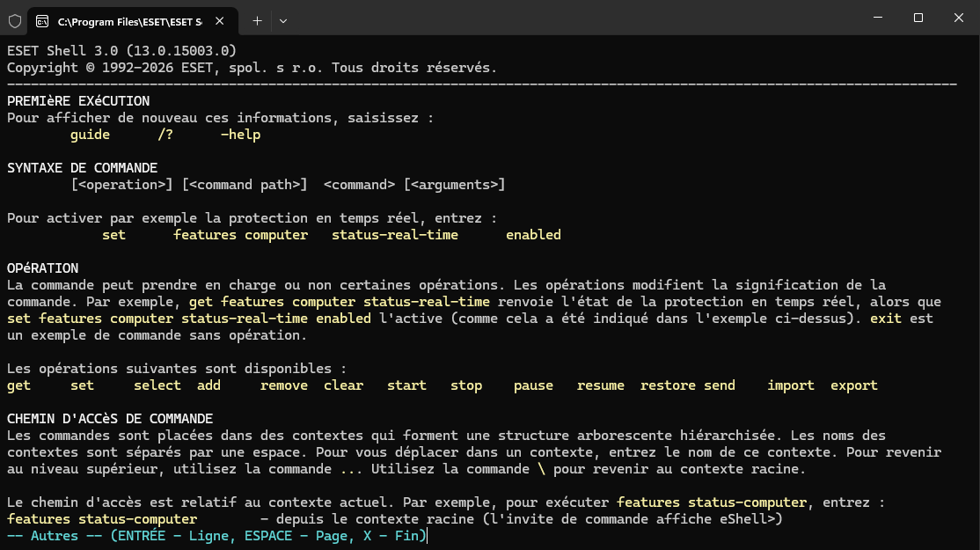Click the '[<operation>]' syntax token
The width and height of the screenshot is (980, 550).
coord(122,185)
